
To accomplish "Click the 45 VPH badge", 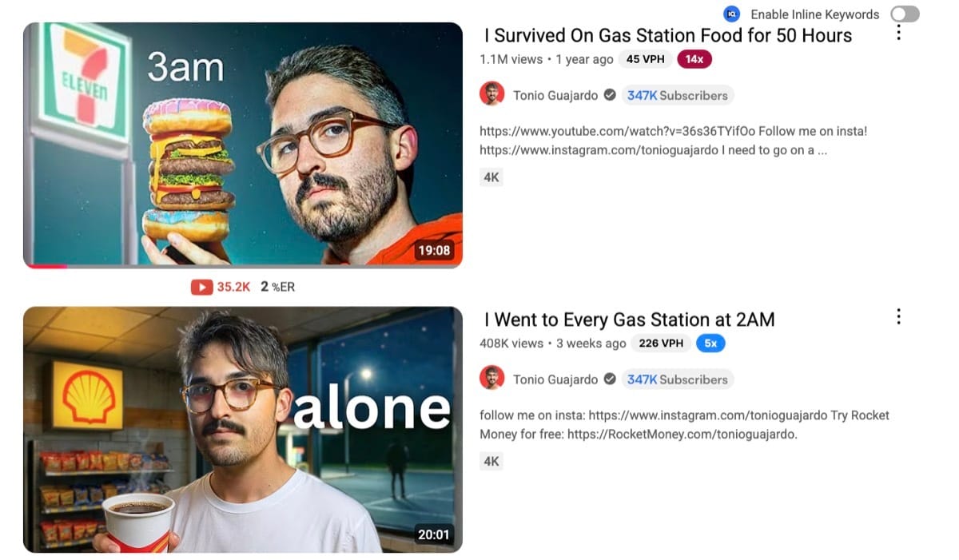I will pyautogui.click(x=645, y=59).
